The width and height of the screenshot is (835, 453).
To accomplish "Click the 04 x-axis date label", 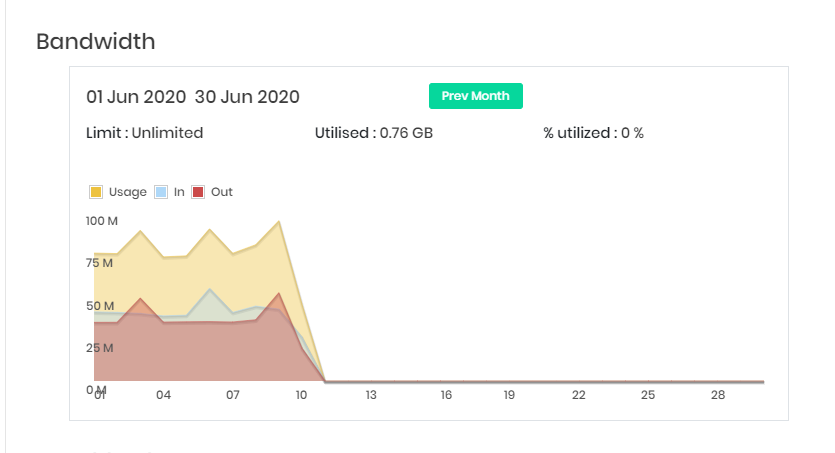I will click(163, 395).
